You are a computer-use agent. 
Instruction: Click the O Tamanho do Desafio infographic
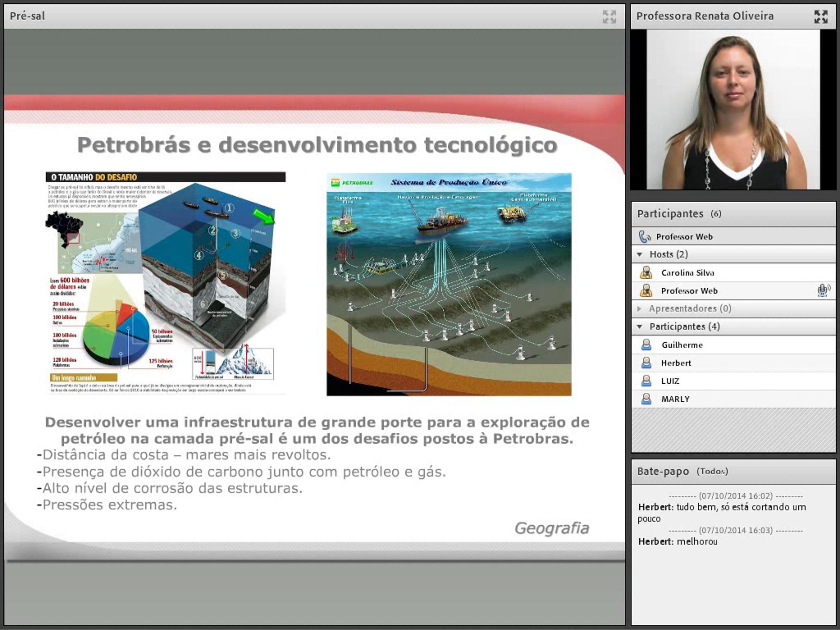click(166, 283)
